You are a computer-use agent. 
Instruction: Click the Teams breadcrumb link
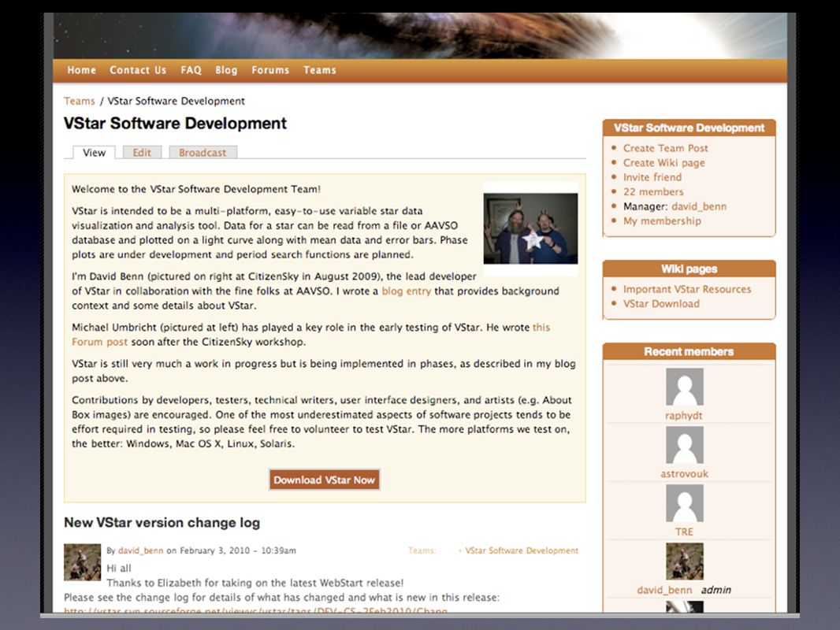[80, 101]
